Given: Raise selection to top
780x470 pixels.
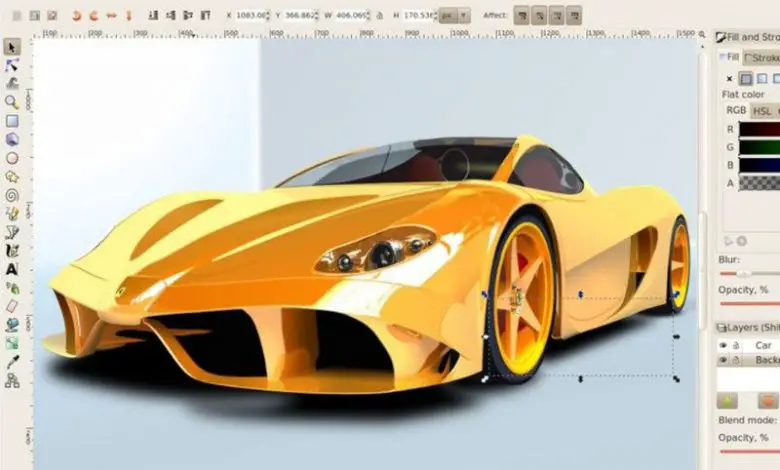Looking at the screenshot, I should pyautogui.click(x=205, y=16).
